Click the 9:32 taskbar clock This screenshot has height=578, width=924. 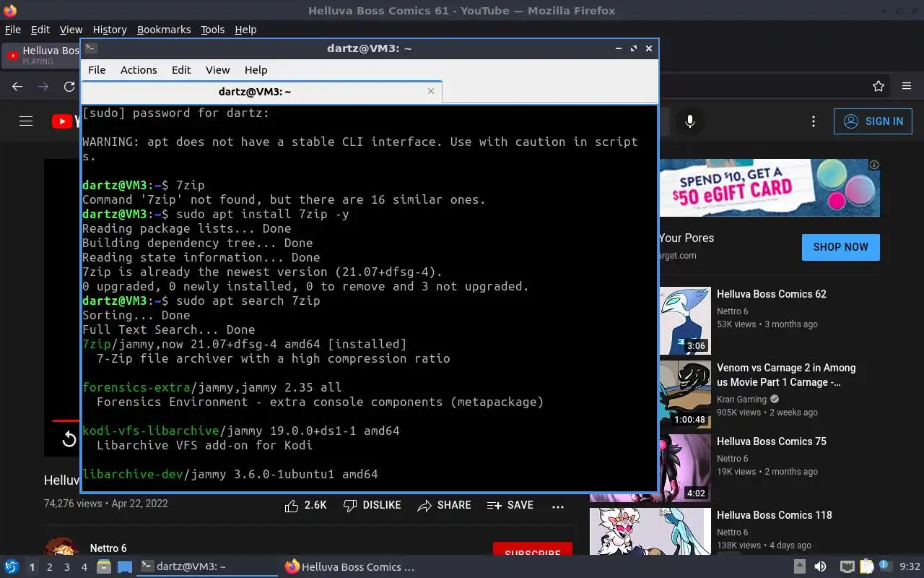click(910, 567)
